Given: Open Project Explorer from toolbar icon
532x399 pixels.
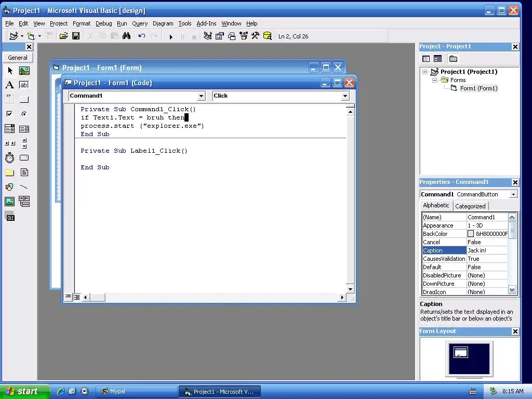Looking at the screenshot, I should pos(208,36).
